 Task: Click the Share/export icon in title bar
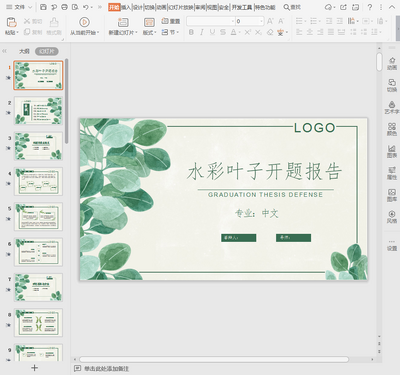click(343, 7)
